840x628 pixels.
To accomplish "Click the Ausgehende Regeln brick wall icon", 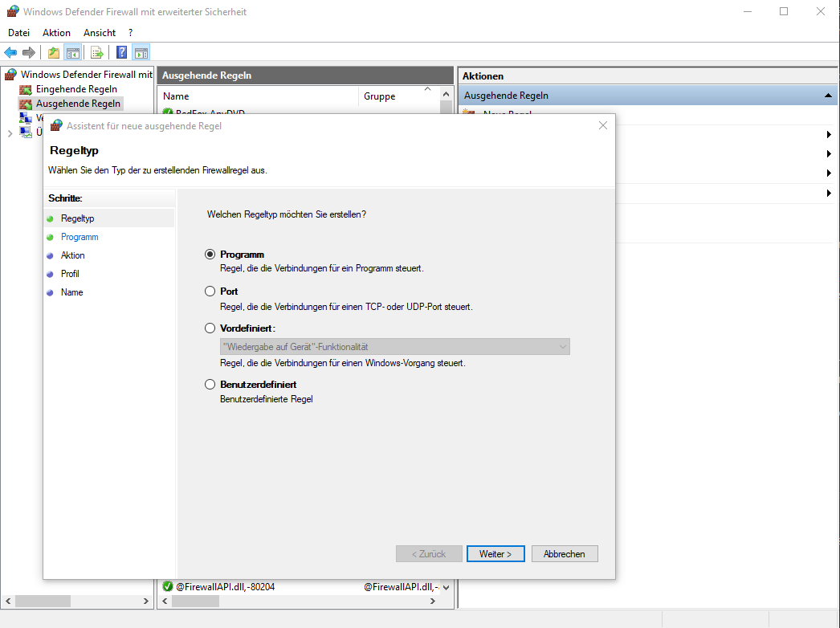I will [x=26, y=104].
